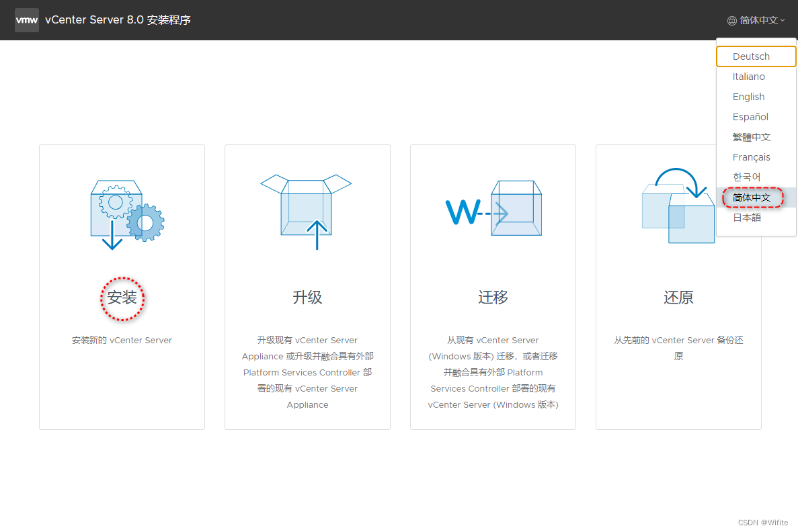Image resolution: width=798 pixels, height=532 pixels.
Task: Click the migrate W arrow box icon
Action: [x=493, y=208]
